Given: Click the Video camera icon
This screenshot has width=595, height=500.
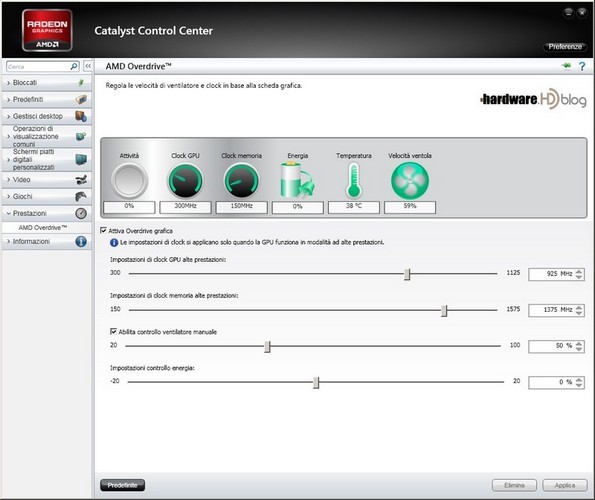Looking at the screenshot, I should pyautogui.click(x=81, y=180).
